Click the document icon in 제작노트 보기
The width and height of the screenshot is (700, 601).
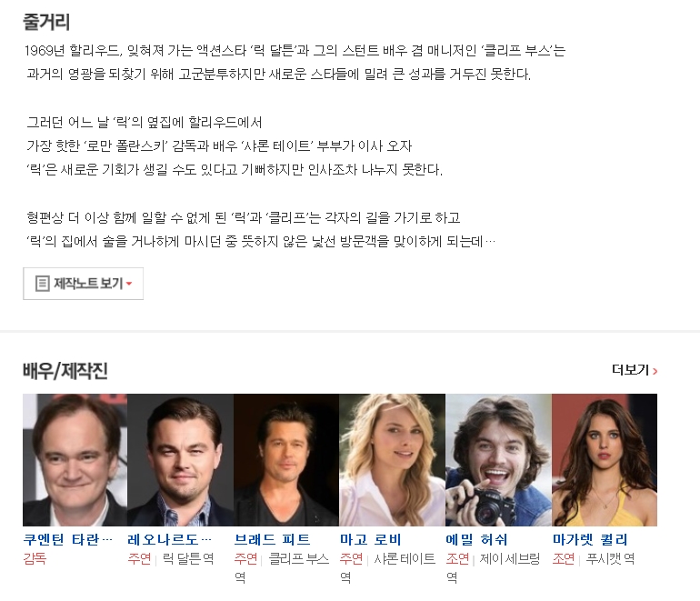[42, 284]
